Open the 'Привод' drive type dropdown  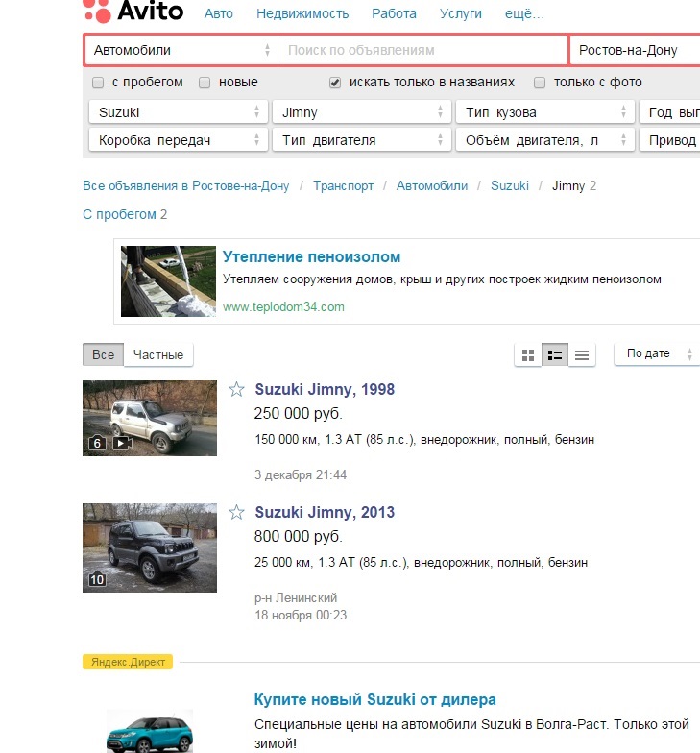pyautogui.click(x=670, y=140)
